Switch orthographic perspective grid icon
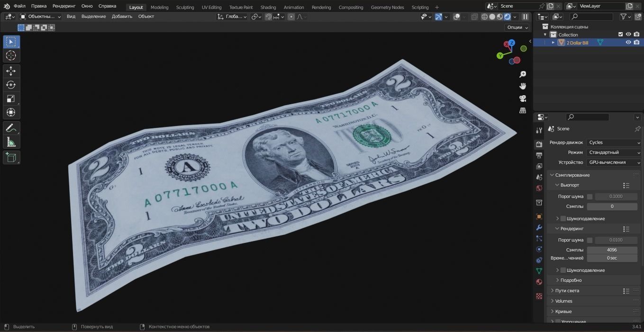Viewport: 644px width, 332px height. 523,110
